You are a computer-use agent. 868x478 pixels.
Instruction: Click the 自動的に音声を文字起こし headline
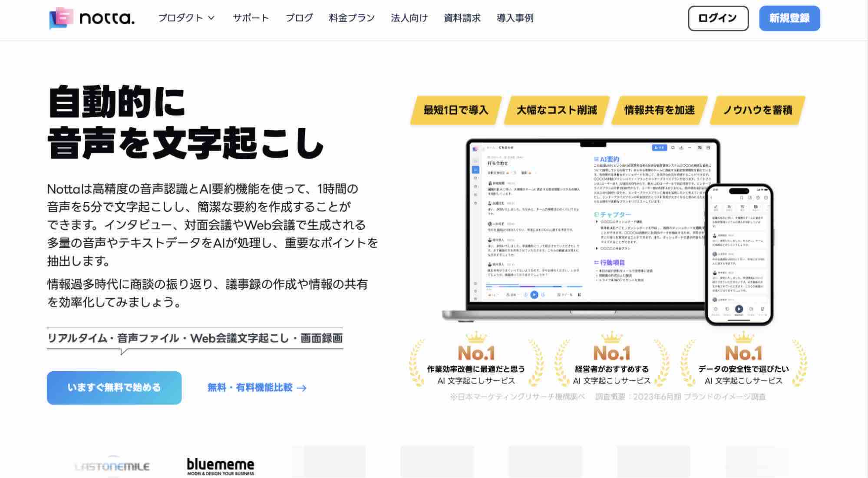tap(186, 122)
